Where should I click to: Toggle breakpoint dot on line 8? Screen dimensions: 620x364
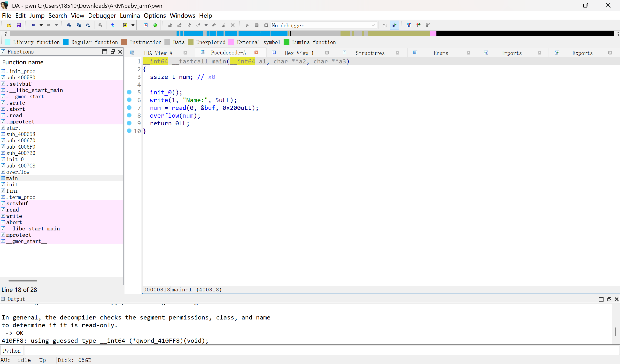[129, 115]
